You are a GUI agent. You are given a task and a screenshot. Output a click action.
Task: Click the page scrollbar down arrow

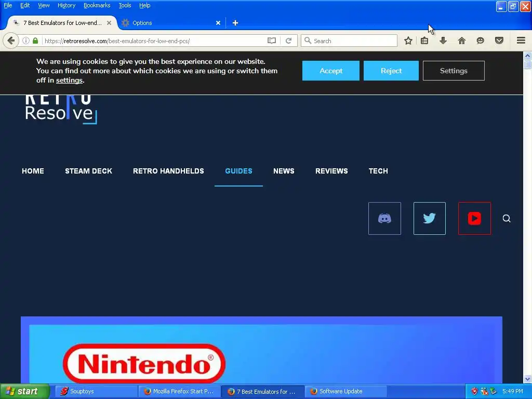coord(528,379)
